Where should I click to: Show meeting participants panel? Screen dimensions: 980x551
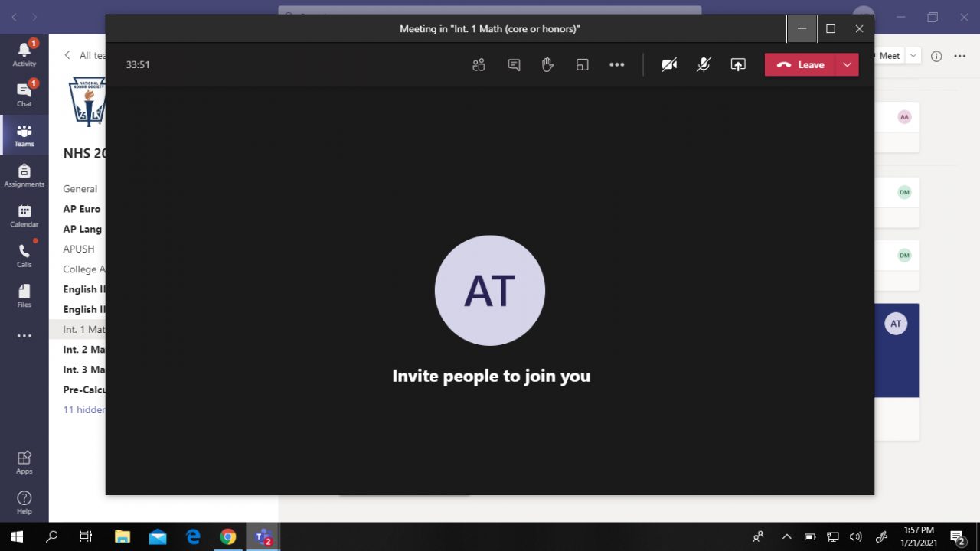(x=479, y=65)
